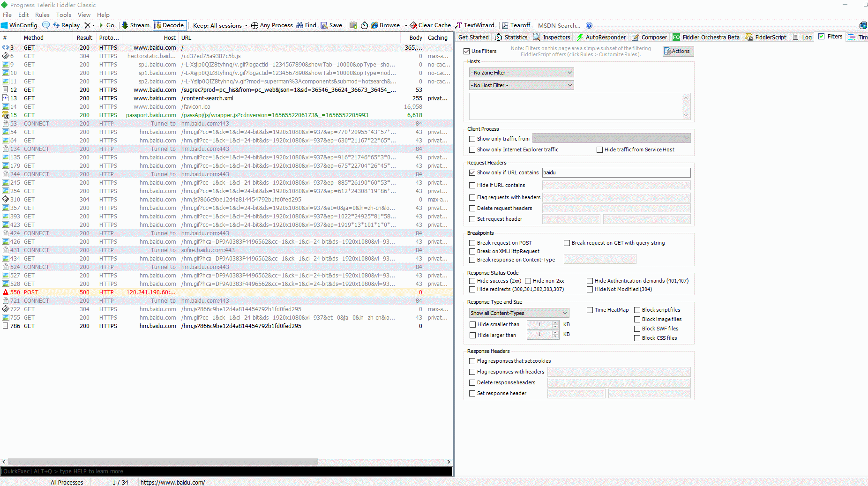The width and height of the screenshot is (868, 486).
Task: Open the View menu
Action: tap(84, 15)
